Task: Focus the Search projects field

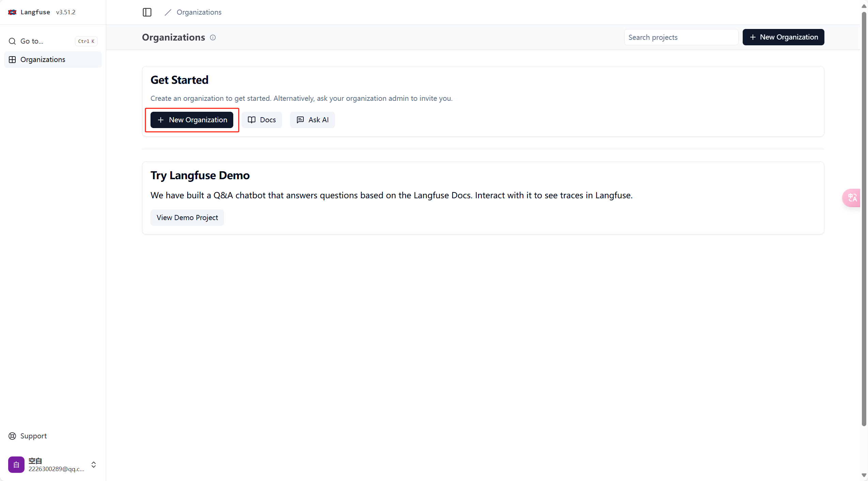Action: pyautogui.click(x=681, y=37)
